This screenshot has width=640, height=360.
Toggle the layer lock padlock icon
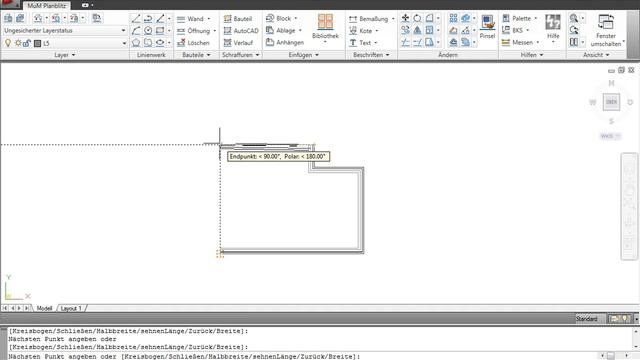[x=27, y=43]
